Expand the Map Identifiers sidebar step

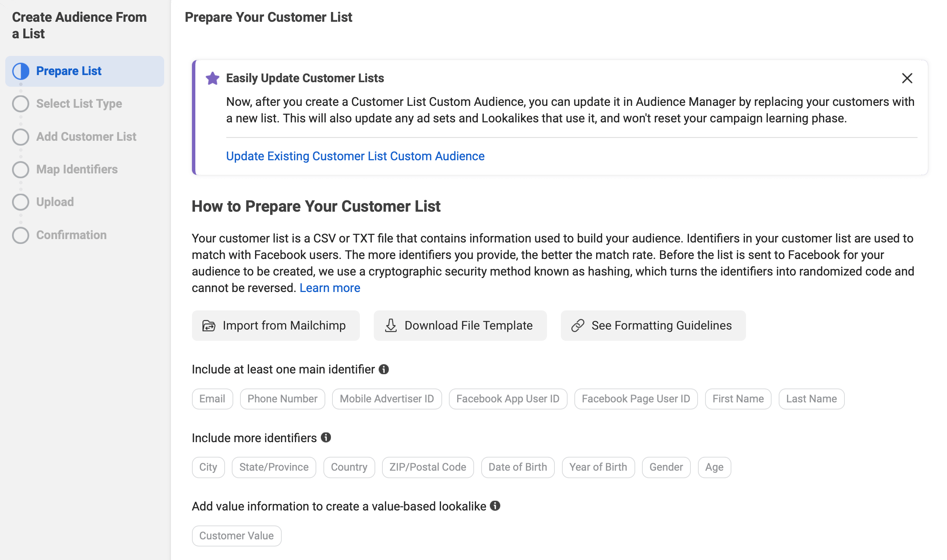coord(77,169)
